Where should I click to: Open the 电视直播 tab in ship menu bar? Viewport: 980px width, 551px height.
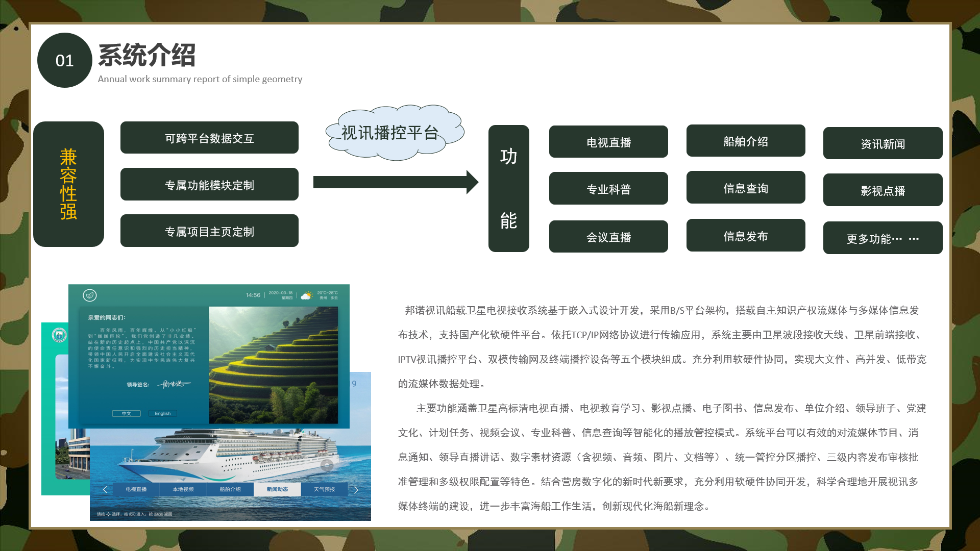coord(136,489)
